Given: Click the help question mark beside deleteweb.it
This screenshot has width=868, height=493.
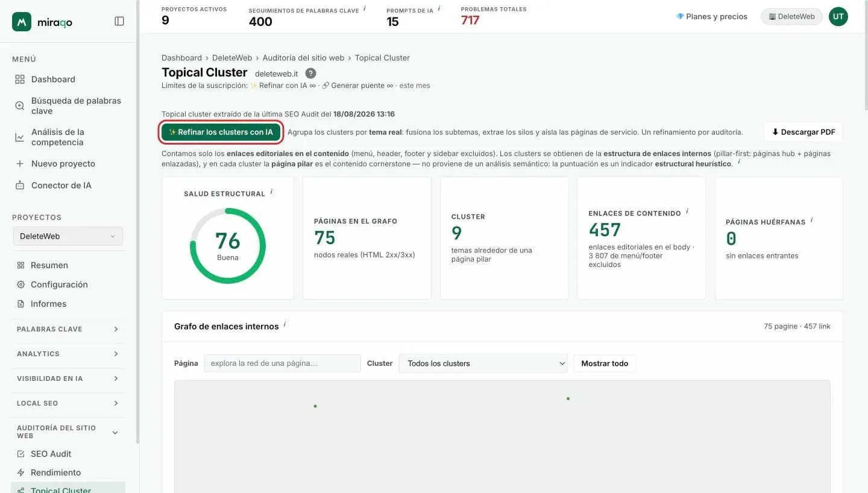Looking at the screenshot, I should click(x=310, y=74).
